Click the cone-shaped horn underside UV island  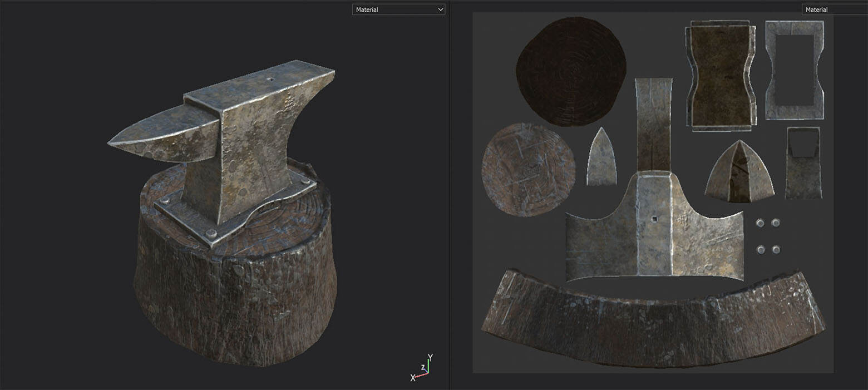coord(739,172)
